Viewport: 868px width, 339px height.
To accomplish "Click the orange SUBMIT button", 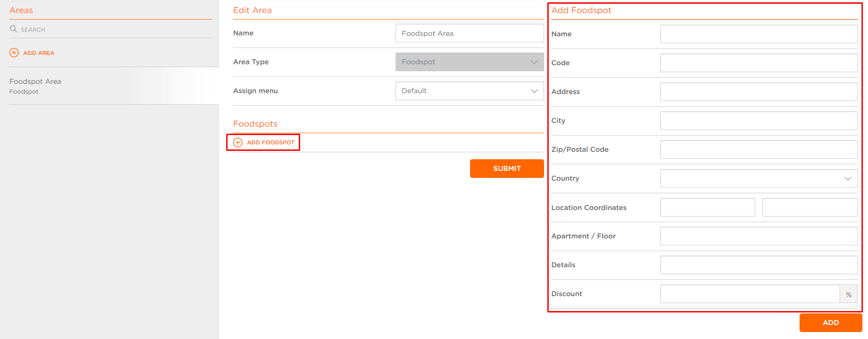I will 507,169.
